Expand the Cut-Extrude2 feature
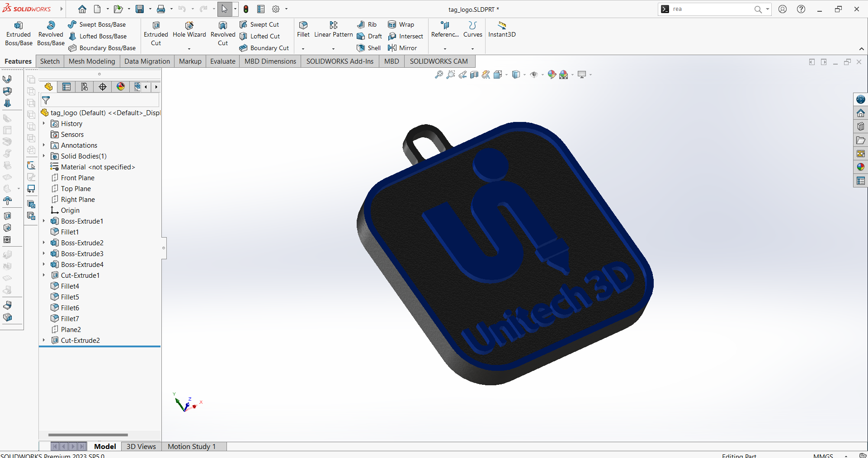The height and width of the screenshot is (458, 868). [x=44, y=340]
